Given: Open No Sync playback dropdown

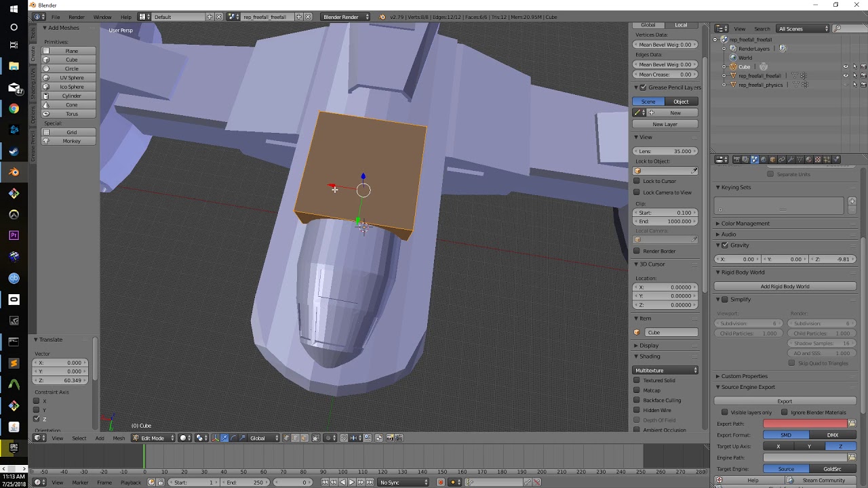Looking at the screenshot, I should point(403,482).
